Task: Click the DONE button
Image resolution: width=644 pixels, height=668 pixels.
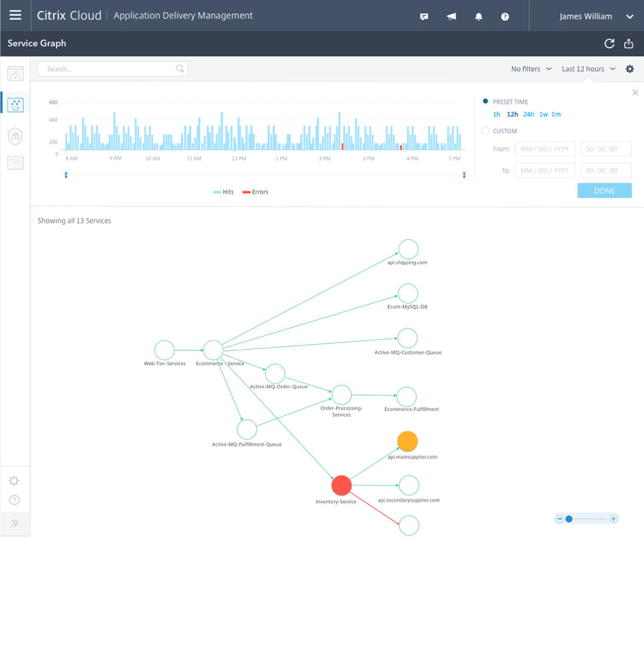Action: click(605, 191)
